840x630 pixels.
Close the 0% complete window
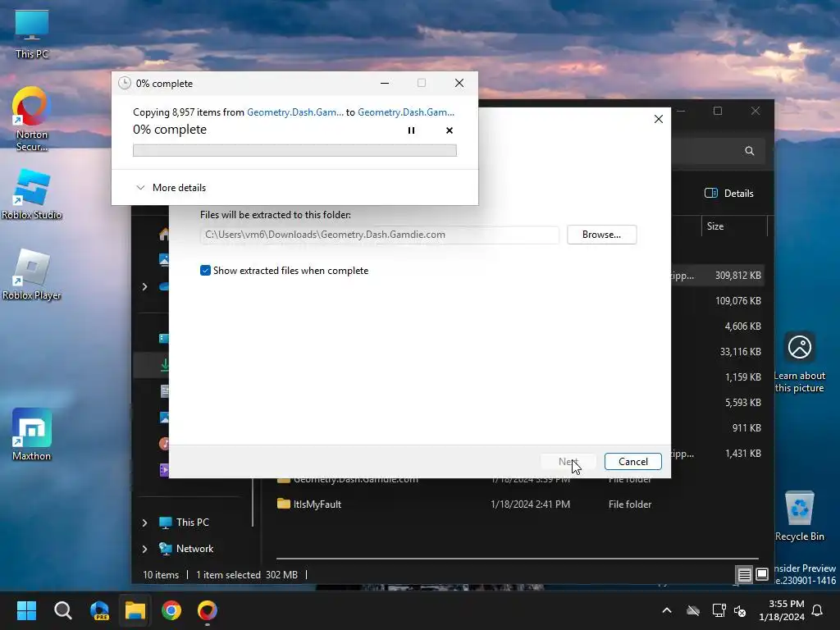click(x=459, y=83)
